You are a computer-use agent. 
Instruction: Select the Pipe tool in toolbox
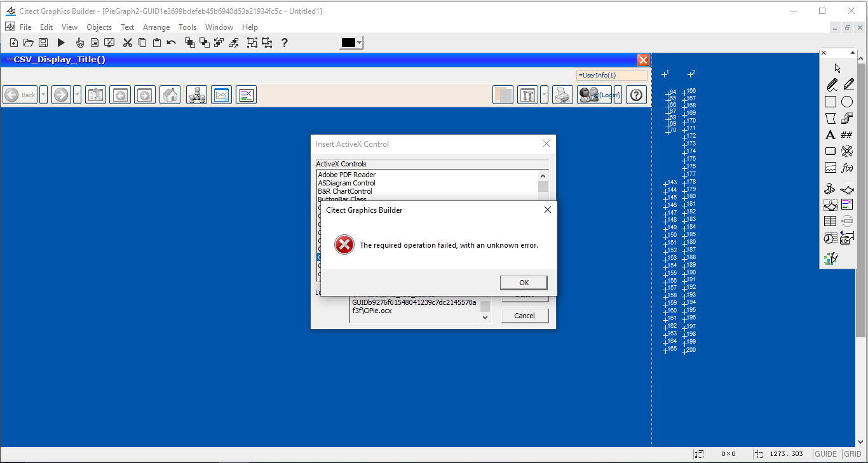click(x=847, y=118)
